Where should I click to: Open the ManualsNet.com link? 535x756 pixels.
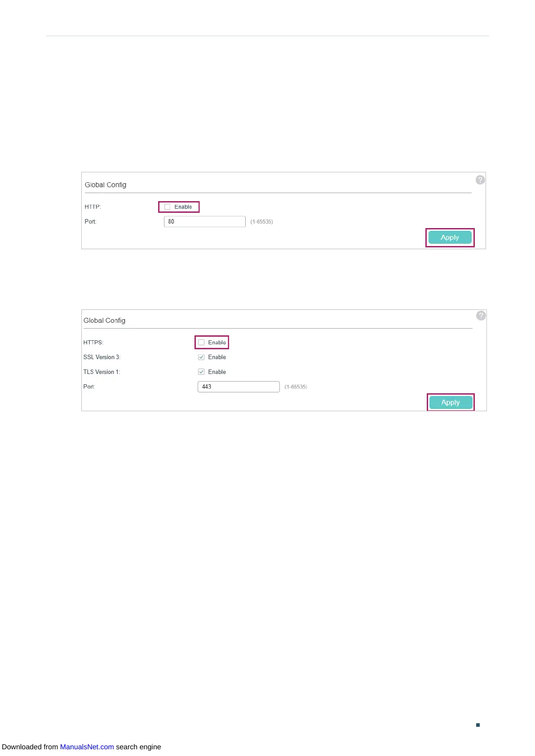(87, 747)
